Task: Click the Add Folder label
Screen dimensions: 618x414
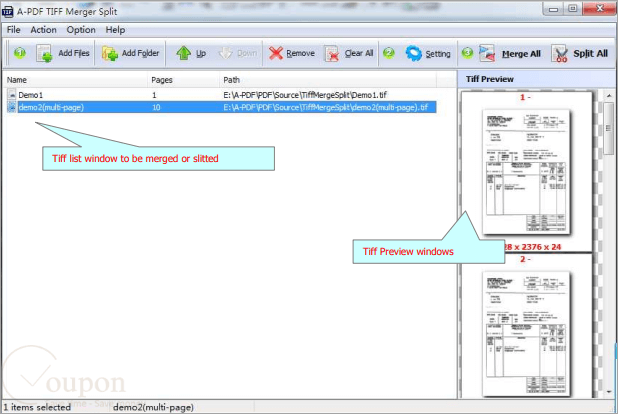Action: click(140, 53)
